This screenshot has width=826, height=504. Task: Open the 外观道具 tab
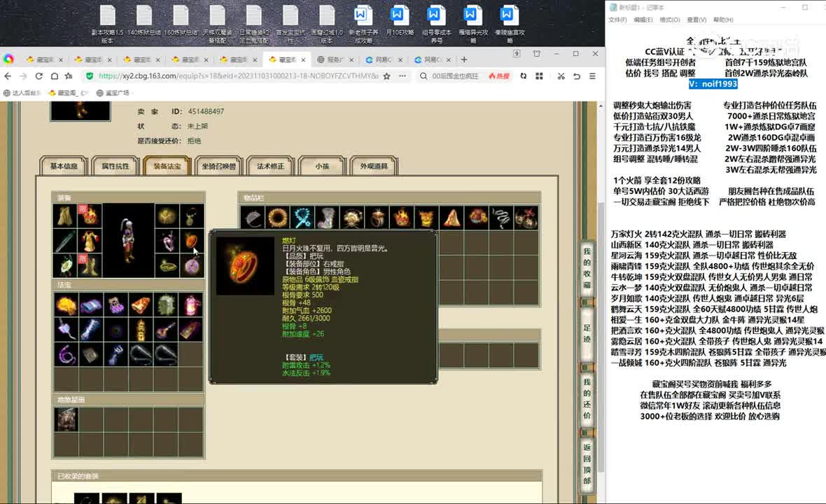(374, 167)
